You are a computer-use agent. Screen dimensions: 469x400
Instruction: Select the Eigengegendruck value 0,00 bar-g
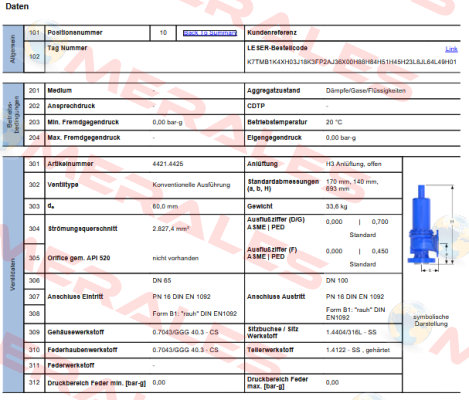click(x=341, y=137)
